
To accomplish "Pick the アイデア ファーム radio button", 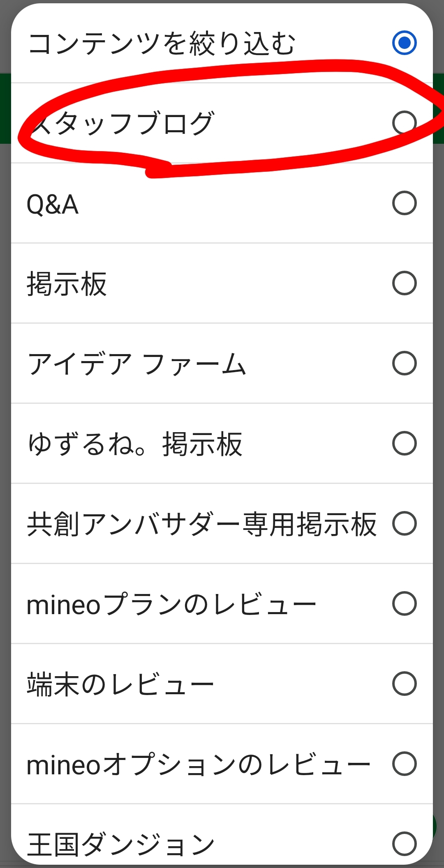I will (x=405, y=363).
